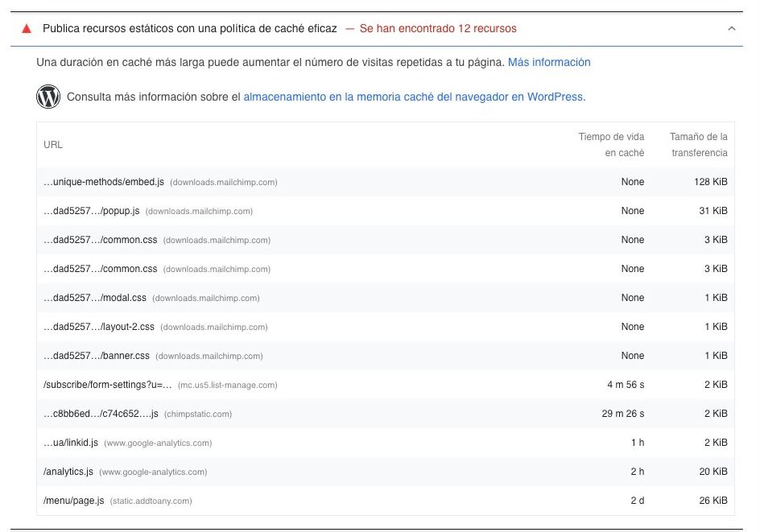The image size is (760, 532).
Task: Open the 'Más información' link
Action: pyautogui.click(x=549, y=62)
